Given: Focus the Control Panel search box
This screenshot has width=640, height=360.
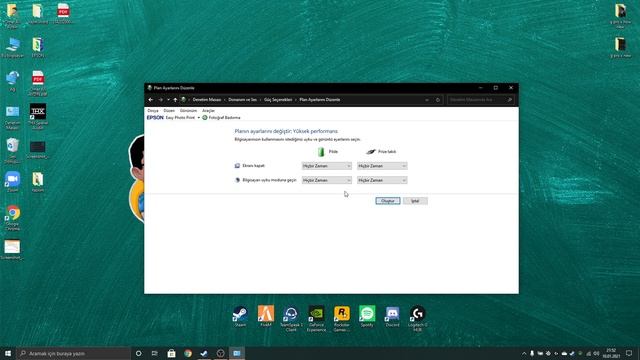Looking at the screenshot, I should 480,100.
